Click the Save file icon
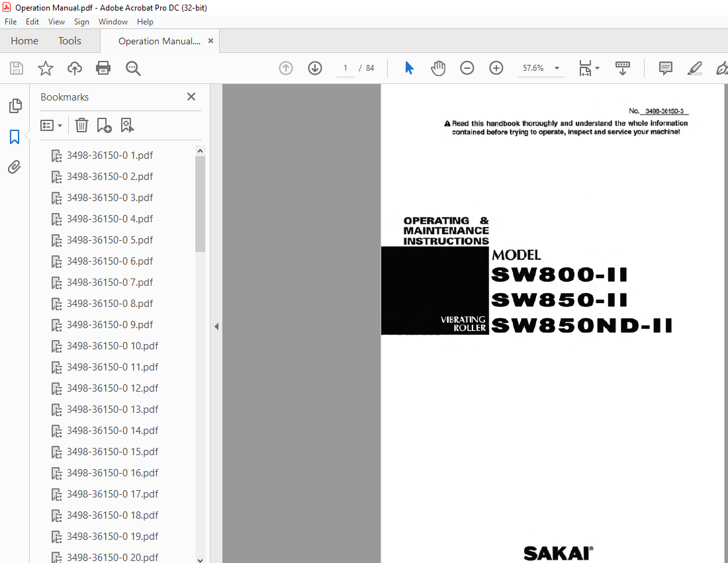 tap(17, 68)
